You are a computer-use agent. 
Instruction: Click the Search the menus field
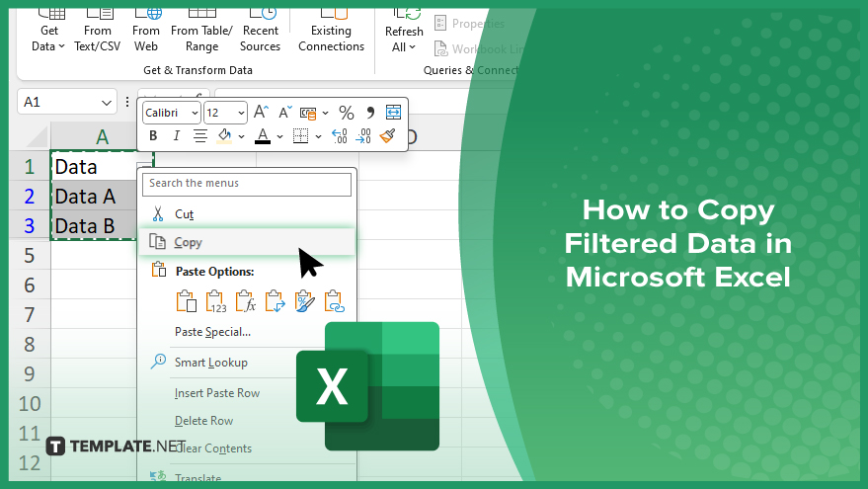tap(247, 184)
